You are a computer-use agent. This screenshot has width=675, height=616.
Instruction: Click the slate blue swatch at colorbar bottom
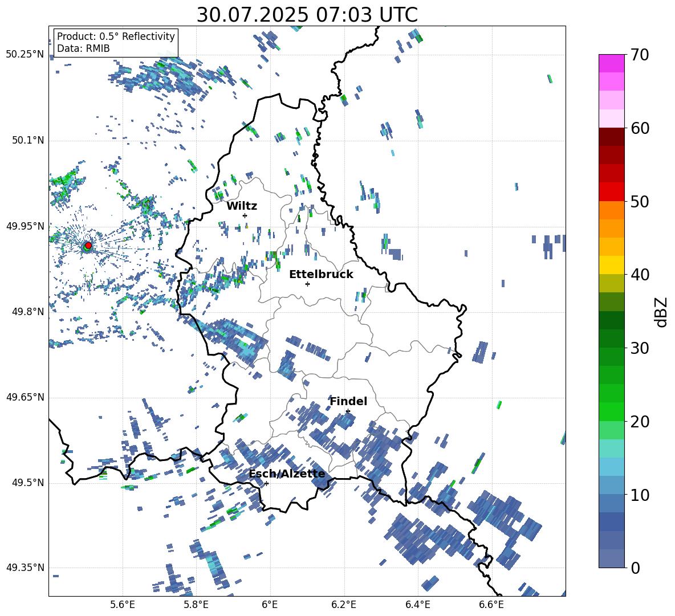(x=611, y=558)
